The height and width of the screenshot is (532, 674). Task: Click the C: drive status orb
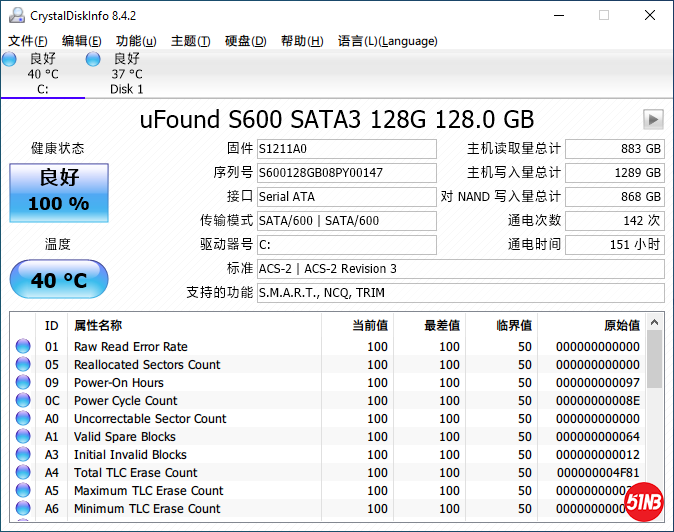(9, 61)
